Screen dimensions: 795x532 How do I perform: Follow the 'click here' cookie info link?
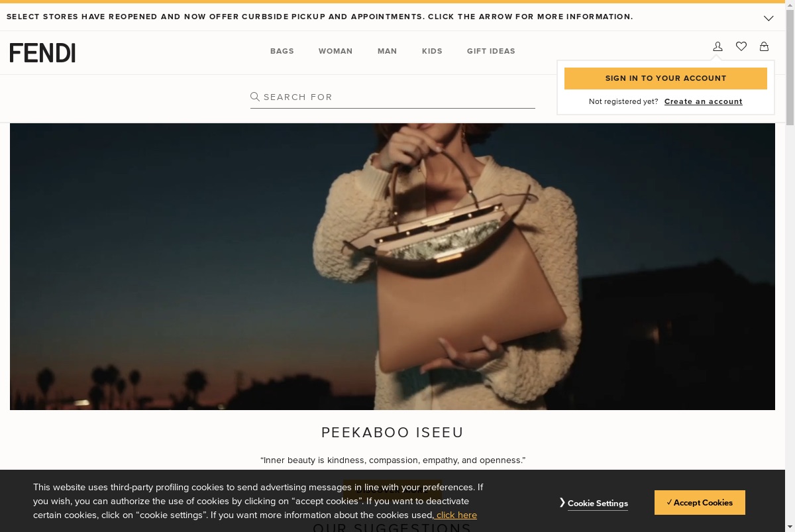point(456,515)
